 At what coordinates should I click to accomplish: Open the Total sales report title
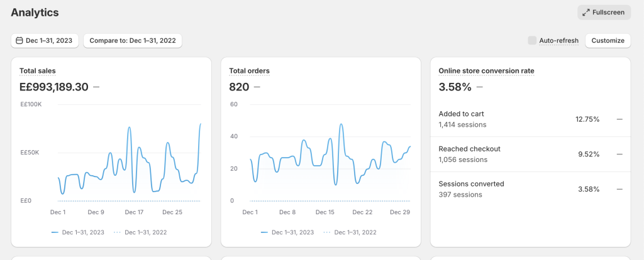pyautogui.click(x=38, y=71)
